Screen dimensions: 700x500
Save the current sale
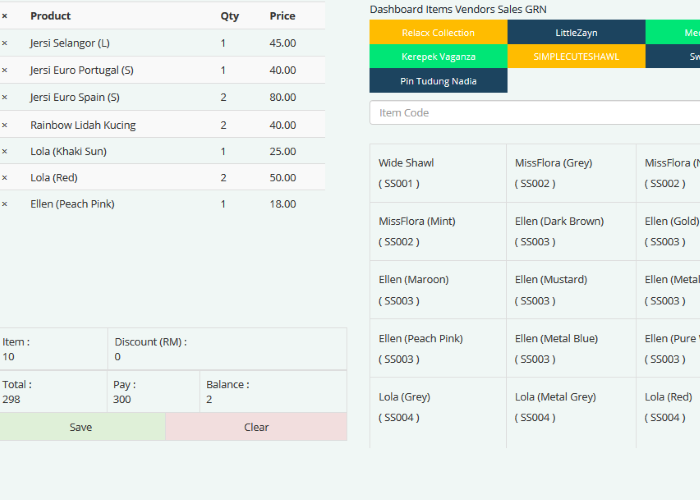(81, 427)
